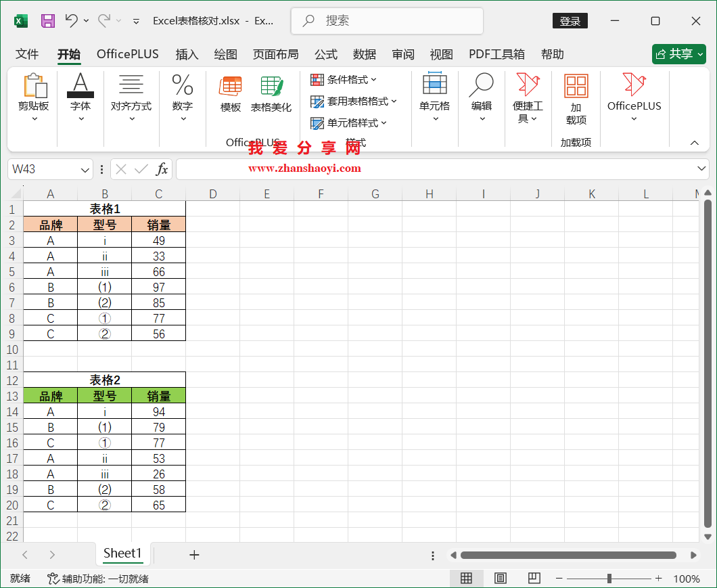The height and width of the screenshot is (588, 717).
Task: Open the 单元格 cells group
Action: (435, 97)
